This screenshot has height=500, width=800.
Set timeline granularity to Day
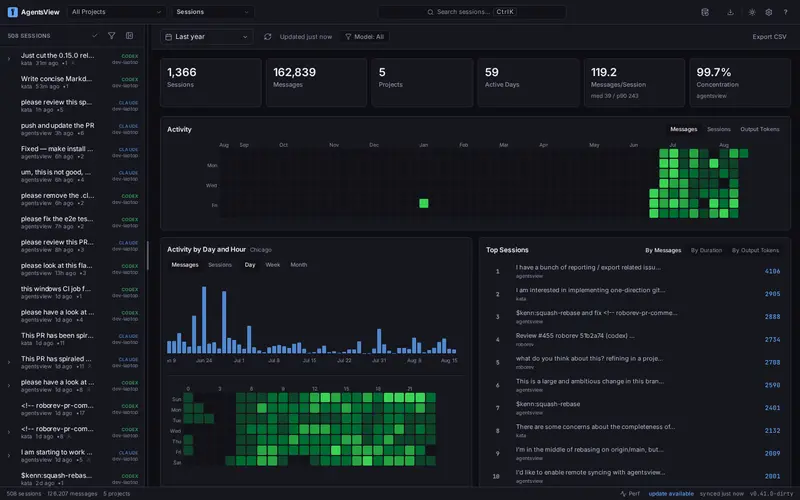(250, 265)
